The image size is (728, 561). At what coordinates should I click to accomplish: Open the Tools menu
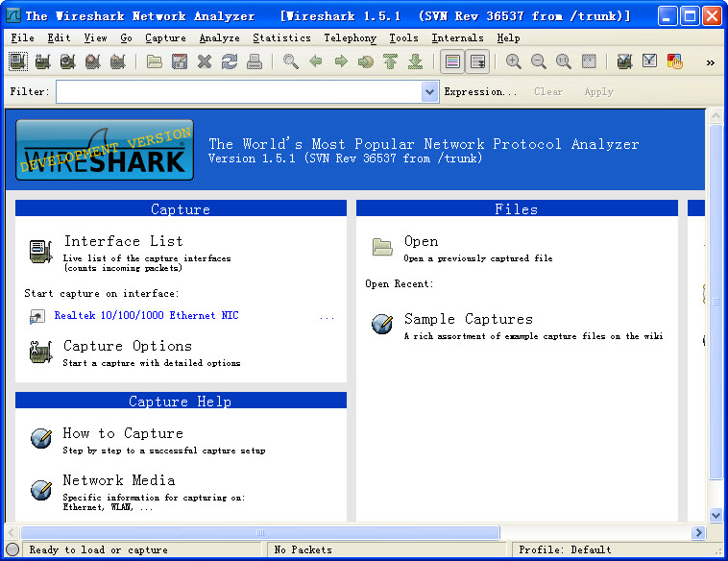404,38
